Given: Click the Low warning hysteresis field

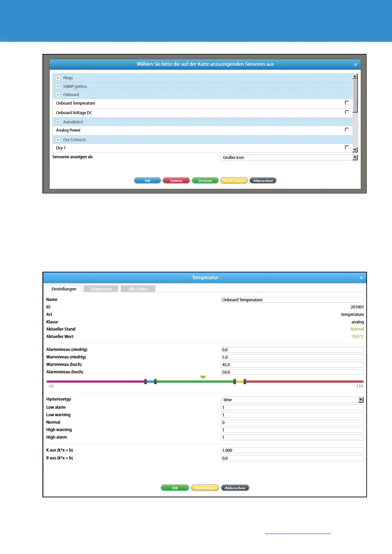Looking at the screenshot, I should pos(292,415).
